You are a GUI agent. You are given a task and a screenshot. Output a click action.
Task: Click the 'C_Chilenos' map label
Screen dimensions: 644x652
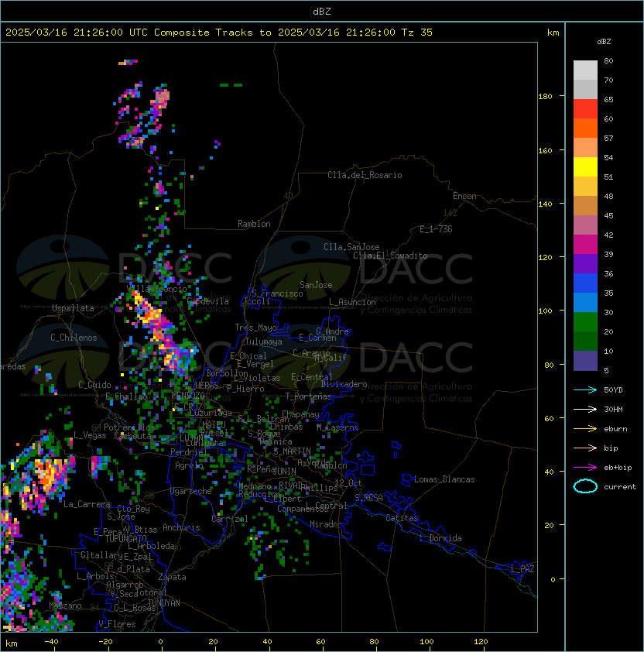74,338
